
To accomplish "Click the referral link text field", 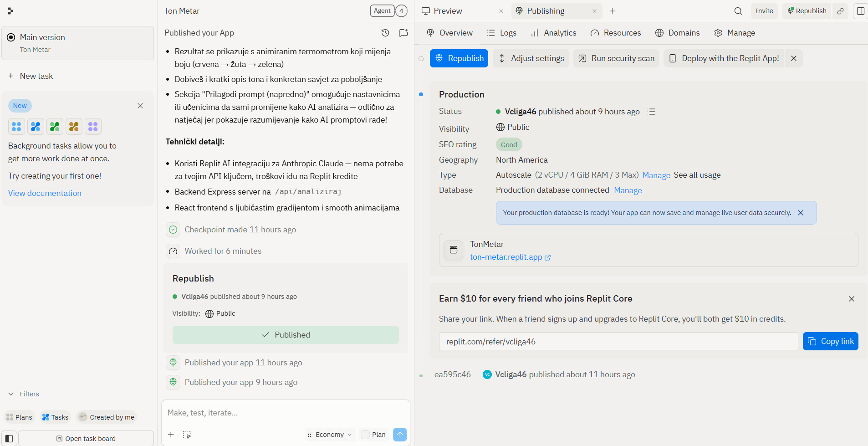I will tap(618, 341).
